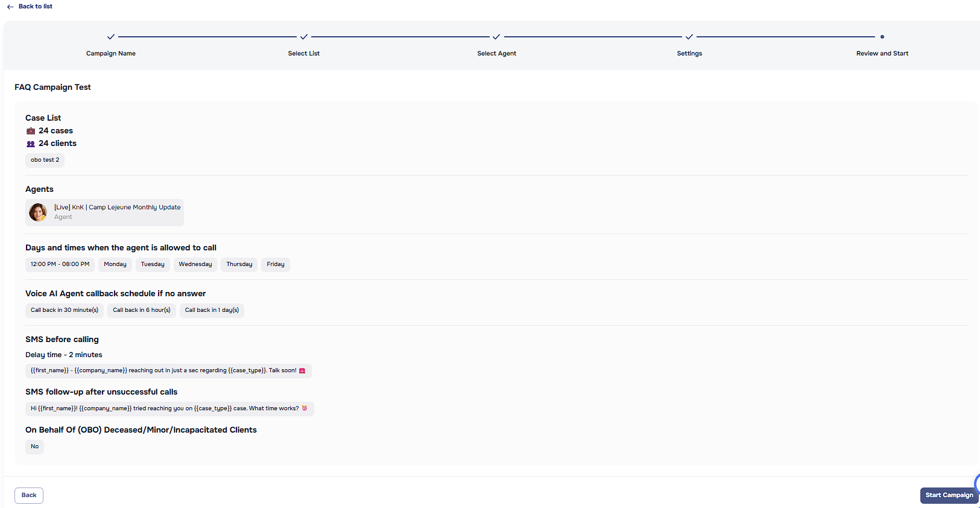Open the Select Agent step label
This screenshot has width=980, height=508.
[x=496, y=54]
